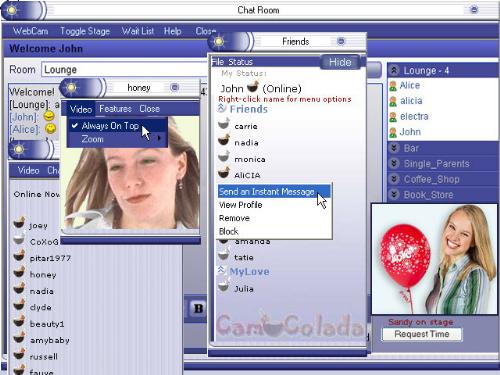Screen dimensions: 500x375
Task: Click AlICIA's coconut status icon
Action: (x=224, y=173)
